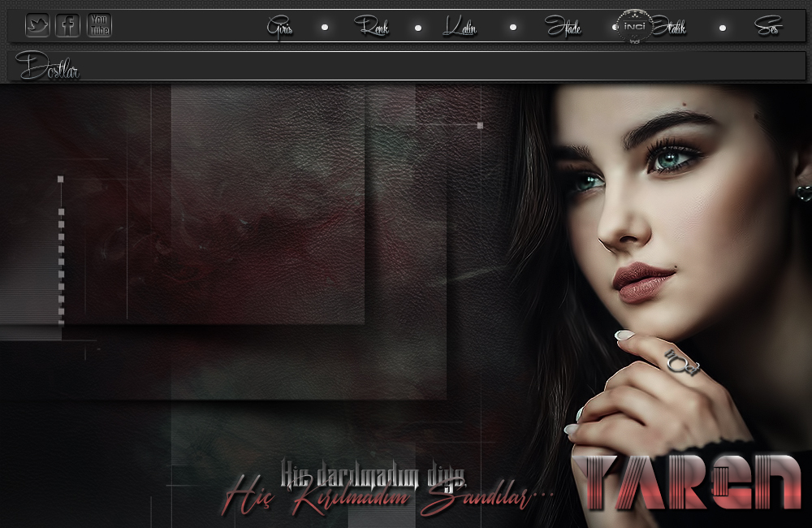Click the dot between İtalik and Ses

point(722,28)
